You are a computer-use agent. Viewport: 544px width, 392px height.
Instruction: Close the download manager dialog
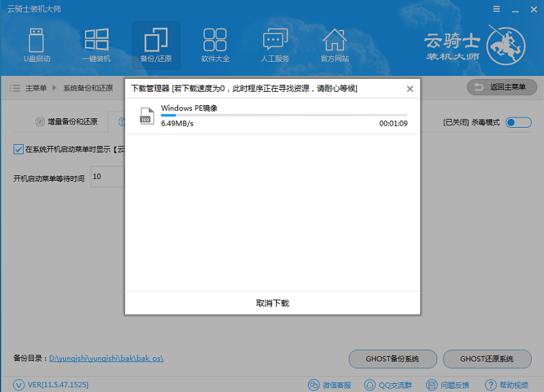[x=410, y=89]
